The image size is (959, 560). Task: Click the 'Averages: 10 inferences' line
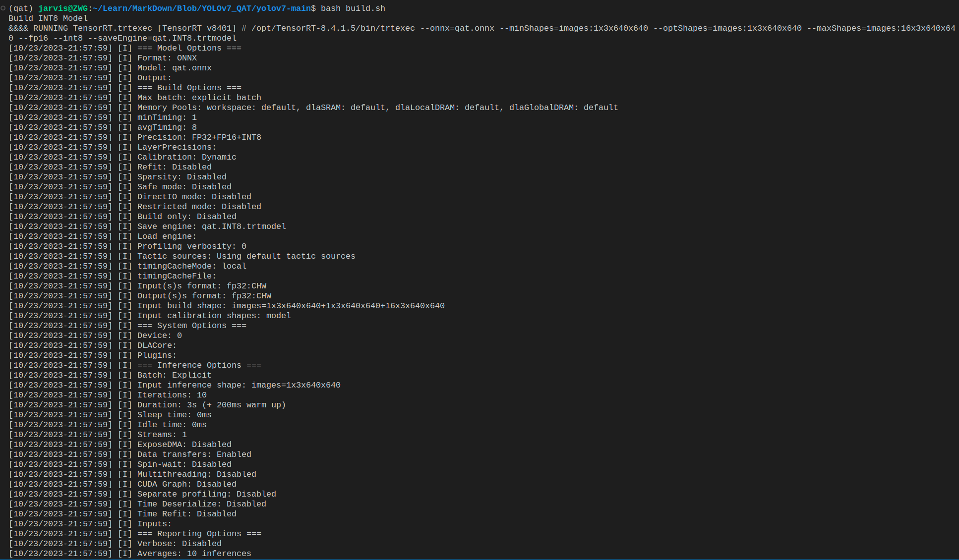pyautogui.click(x=194, y=554)
